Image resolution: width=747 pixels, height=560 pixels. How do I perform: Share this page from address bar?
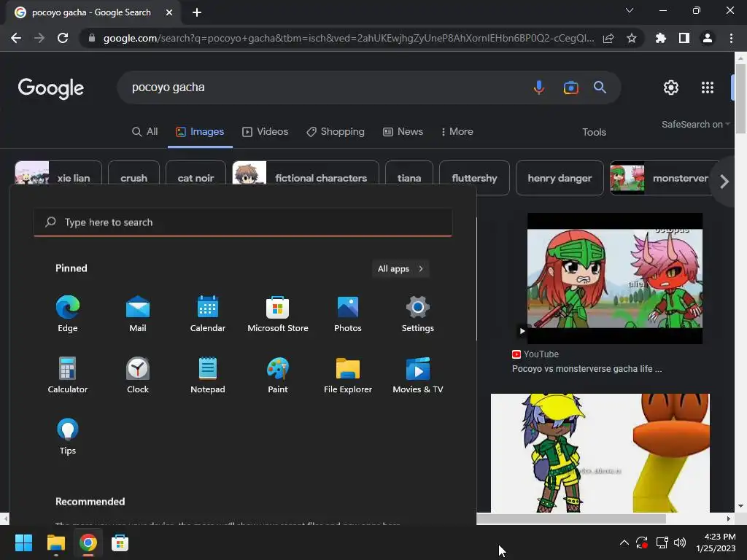pos(608,38)
